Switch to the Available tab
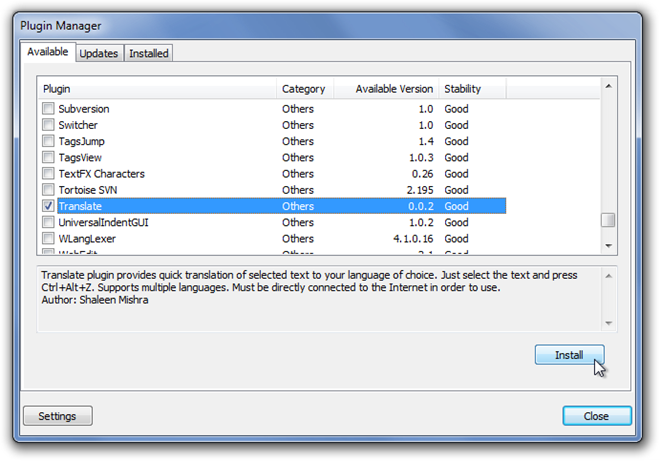The width and height of the screenshot is (660, 461). pyautogui.click(x=48, y=52)
